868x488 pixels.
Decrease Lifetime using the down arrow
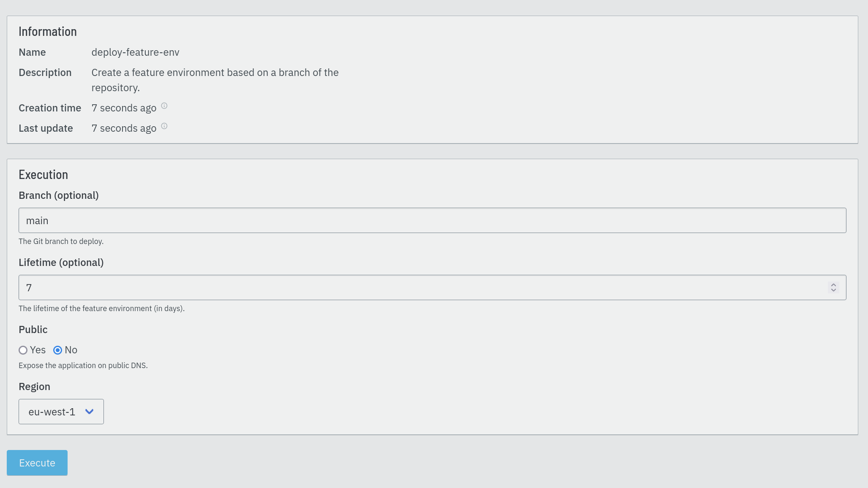click(x=833, y=290)
